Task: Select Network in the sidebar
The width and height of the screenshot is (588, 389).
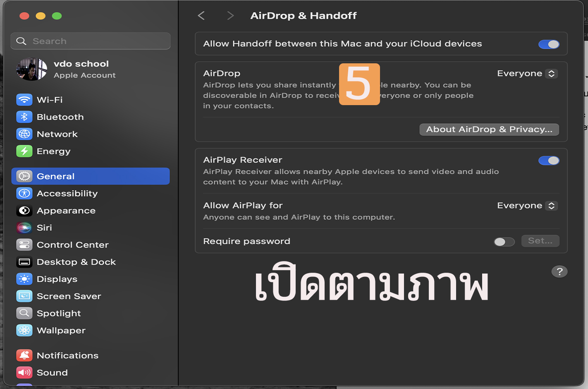Action: [x=91, y=134]
